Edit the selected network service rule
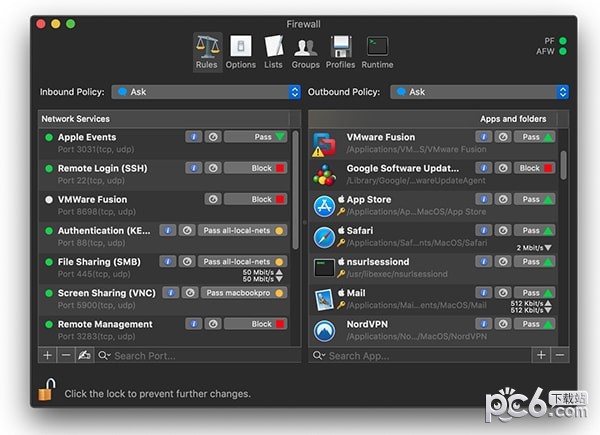This screenshot has height=435, width=600. click(x=84, y=355)
